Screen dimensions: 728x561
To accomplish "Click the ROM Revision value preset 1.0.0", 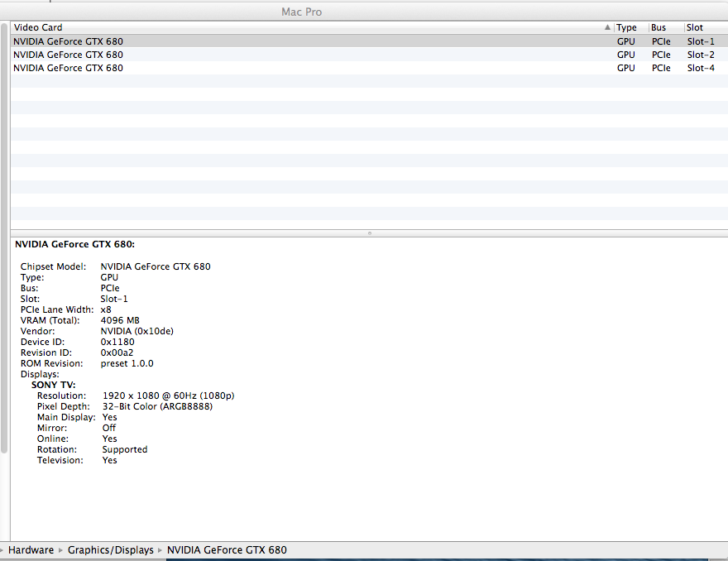I will pos(127,363).
